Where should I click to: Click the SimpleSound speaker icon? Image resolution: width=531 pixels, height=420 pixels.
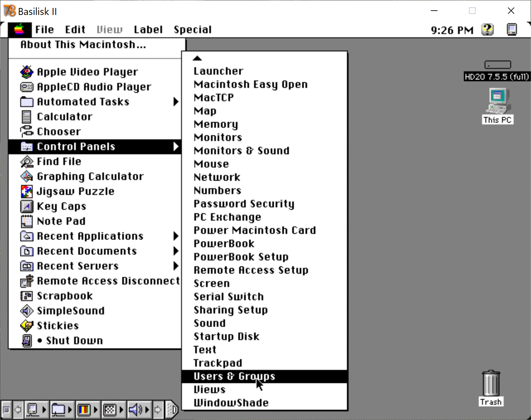pyautogui.click(x=27, y=311)
